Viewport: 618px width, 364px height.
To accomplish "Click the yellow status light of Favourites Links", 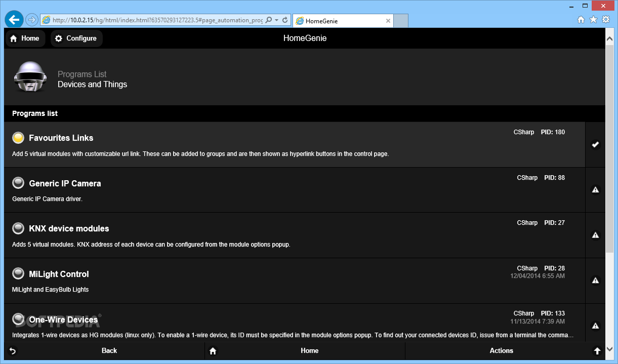I will (18, 138).
